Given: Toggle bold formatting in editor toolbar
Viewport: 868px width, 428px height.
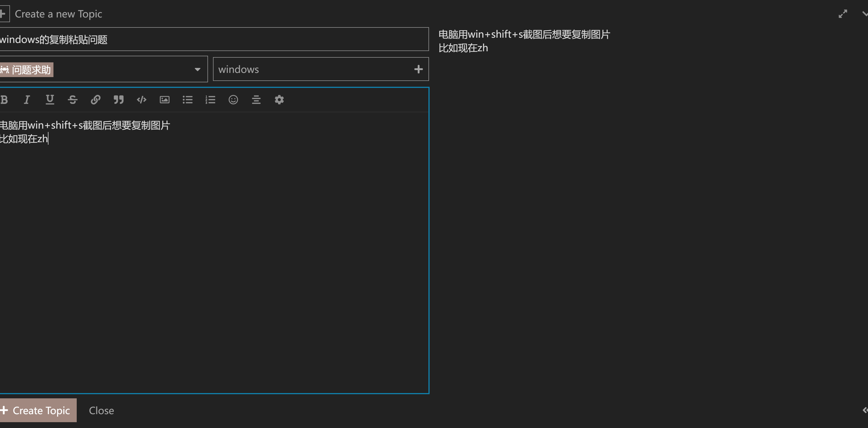Looking at the screenshot, I should pyautogui.click(x=4, y=100).
